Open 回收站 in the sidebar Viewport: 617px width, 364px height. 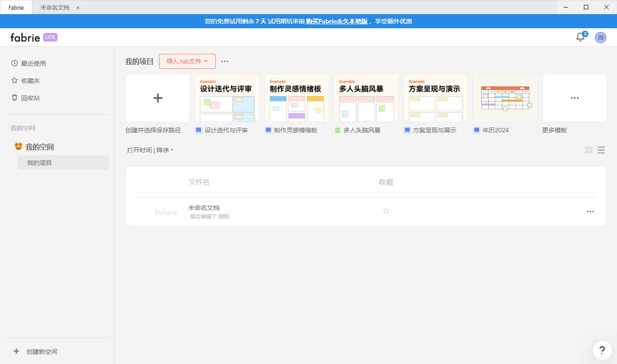tap(30, 98)
